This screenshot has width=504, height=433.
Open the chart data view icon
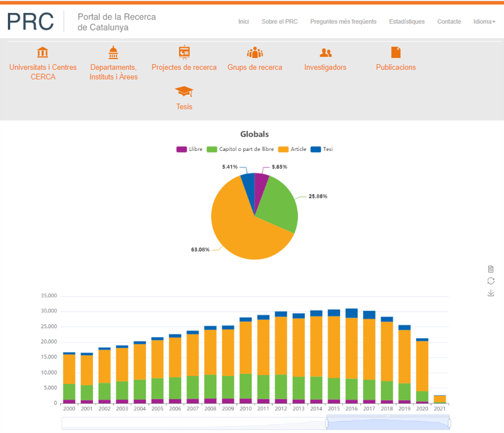[x=491, y=268]
